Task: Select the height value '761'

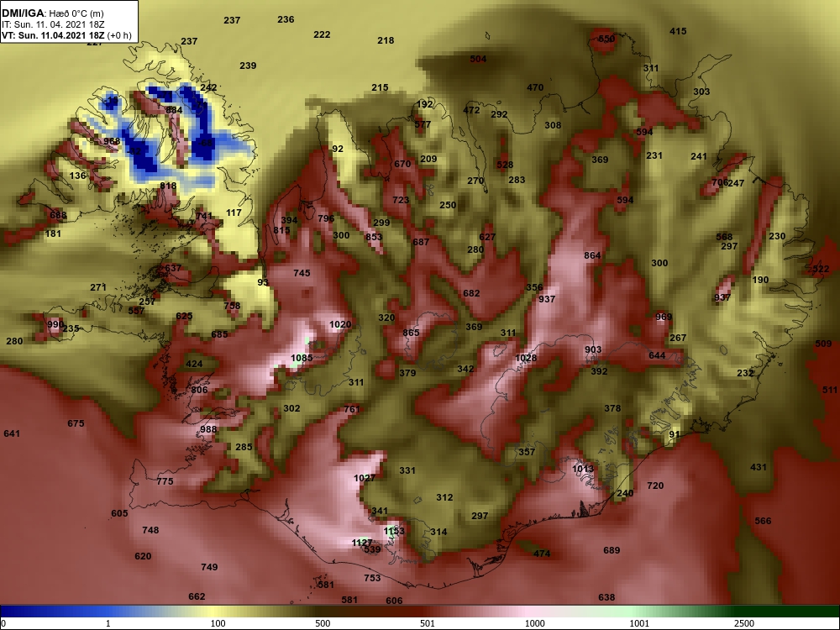Action: tap(351, 409)
